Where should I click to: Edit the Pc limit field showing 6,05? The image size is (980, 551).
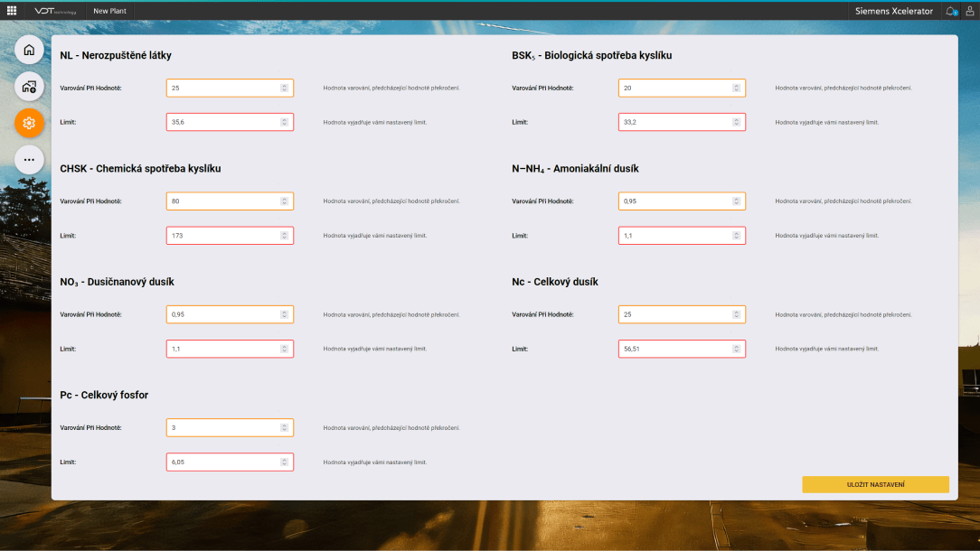pyautogui.click(x=221, y=462)
